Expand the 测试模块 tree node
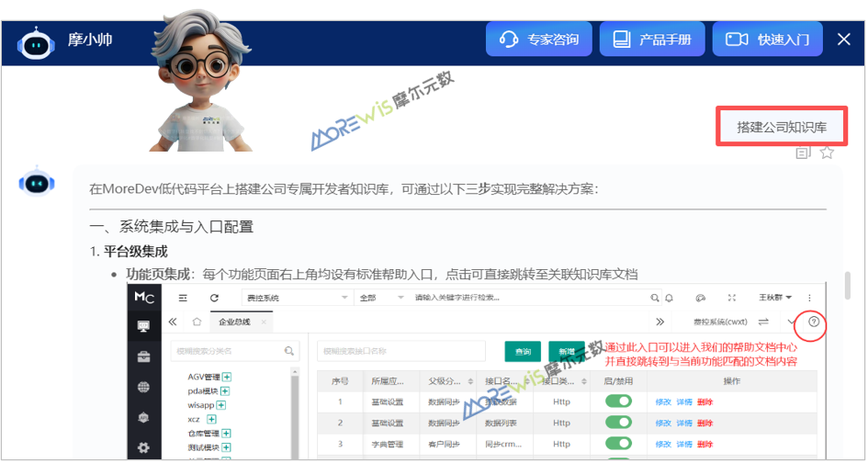The image size is (868, 463). coord(226,447)
